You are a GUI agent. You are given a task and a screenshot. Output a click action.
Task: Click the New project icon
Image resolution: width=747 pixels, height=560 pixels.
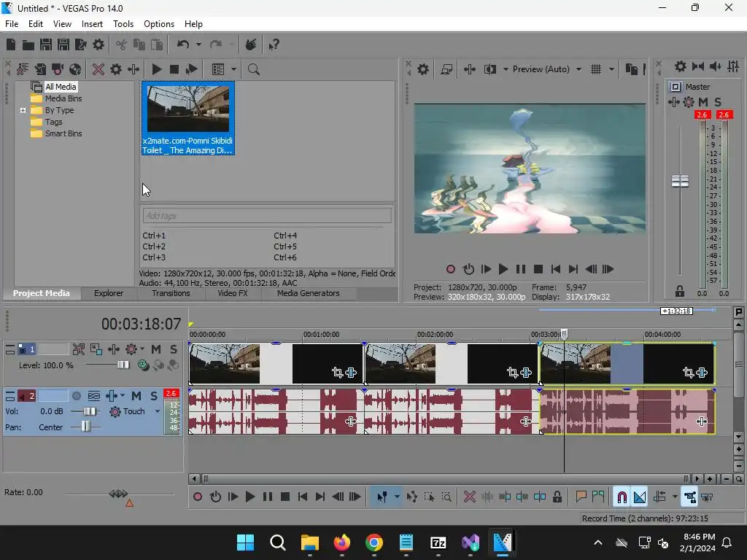(x=11, y=44)
